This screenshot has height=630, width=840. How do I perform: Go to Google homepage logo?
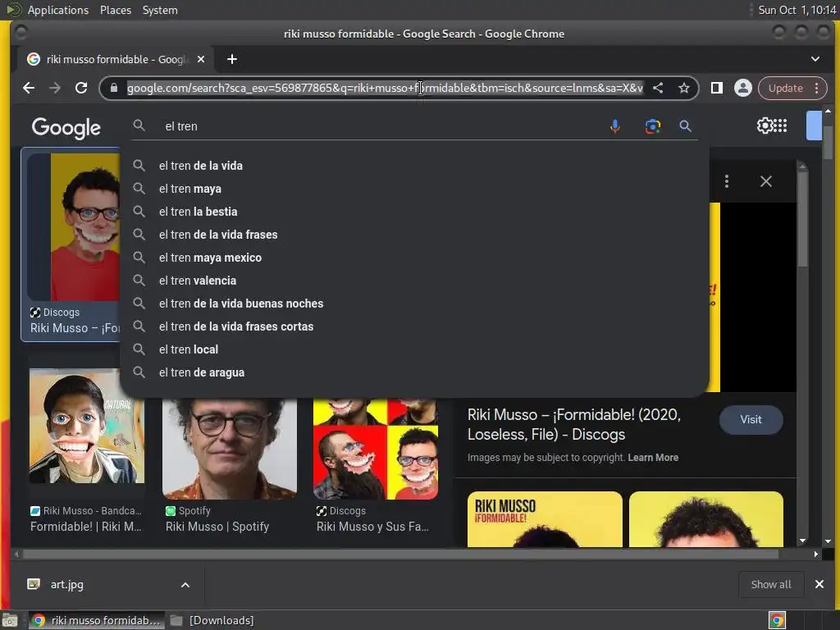pyautogui.click(x=66, y=127)
